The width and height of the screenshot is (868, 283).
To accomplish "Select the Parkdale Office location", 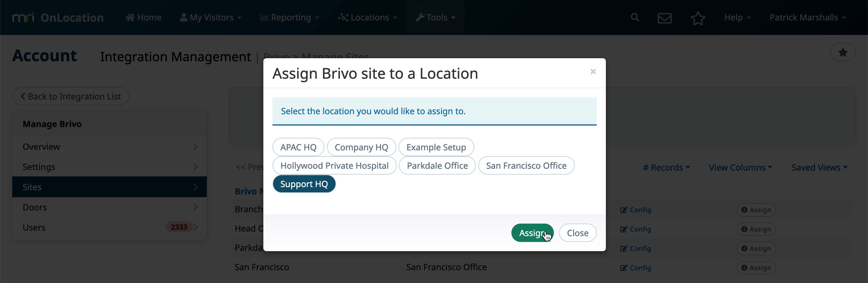I will click(437, 165).
